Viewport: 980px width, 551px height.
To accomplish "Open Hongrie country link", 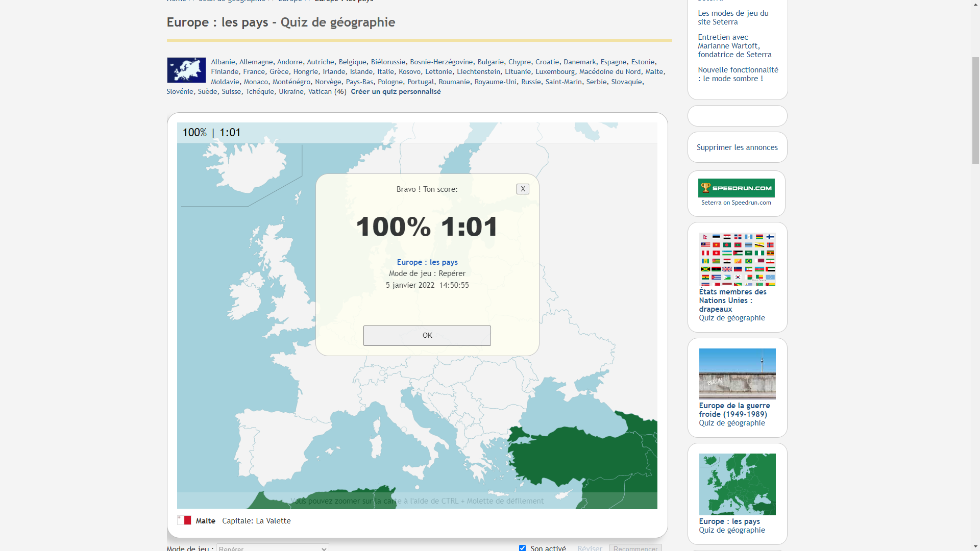I will [305, 71].
